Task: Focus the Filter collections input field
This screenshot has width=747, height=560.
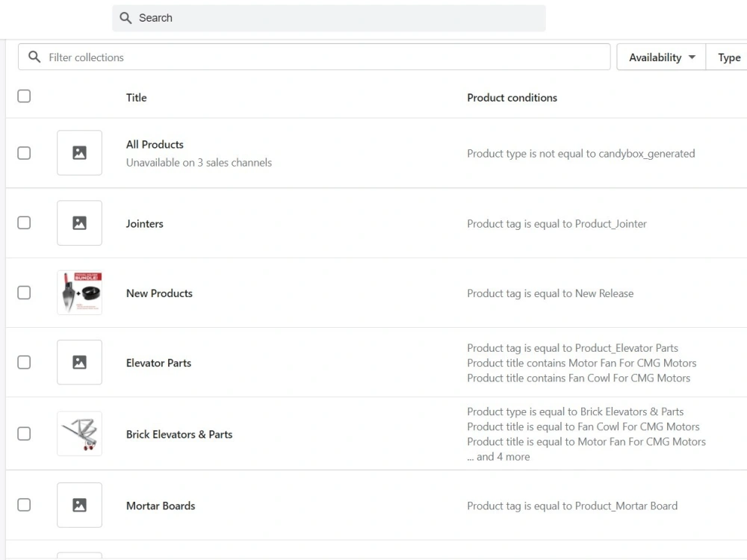Action: pyautogui.click(x=314, y=57)
